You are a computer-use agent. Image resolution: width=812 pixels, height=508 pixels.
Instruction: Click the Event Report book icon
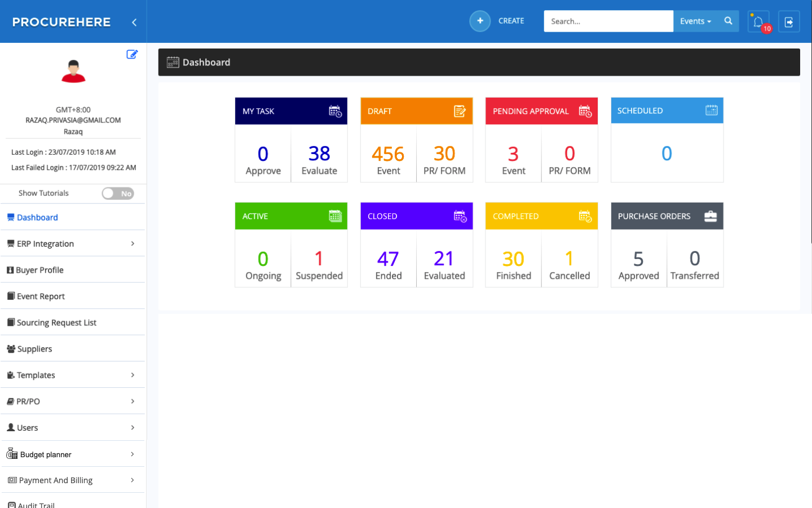click(11, 296)
